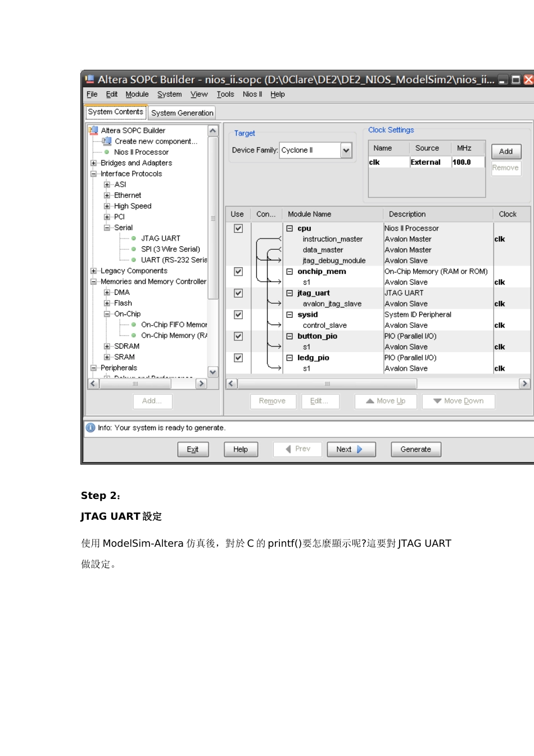Collapse the Interface Protocols tree node

point(93,174)
